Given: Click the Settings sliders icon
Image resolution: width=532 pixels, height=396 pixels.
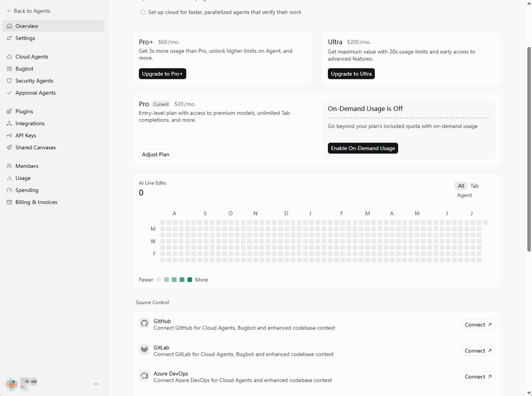Looking at the screenshot, I should point(9,38).
